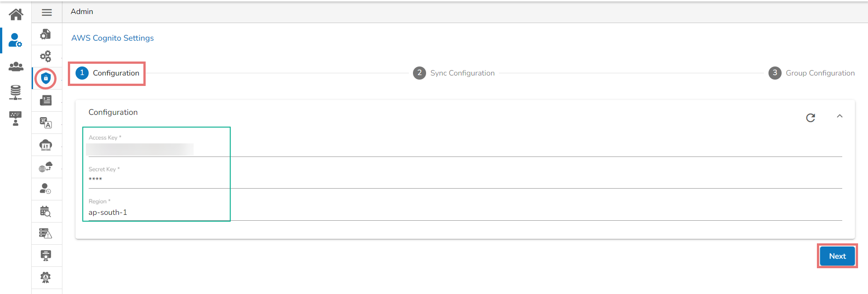This screenshot has height=294, width=868.
Task: Open the certificate icon
Action: [x=46, y=255]
